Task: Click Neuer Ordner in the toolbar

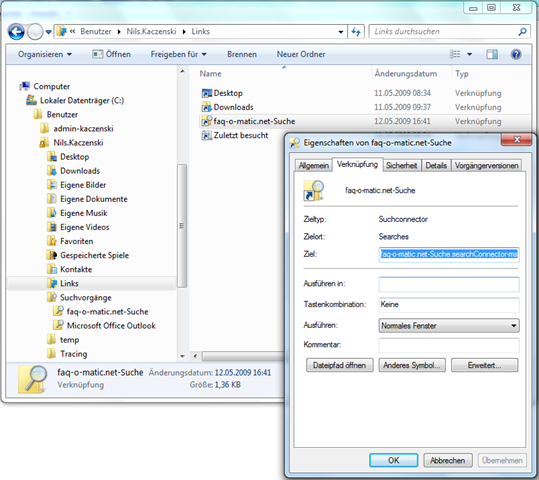Action: click(301, 54)
